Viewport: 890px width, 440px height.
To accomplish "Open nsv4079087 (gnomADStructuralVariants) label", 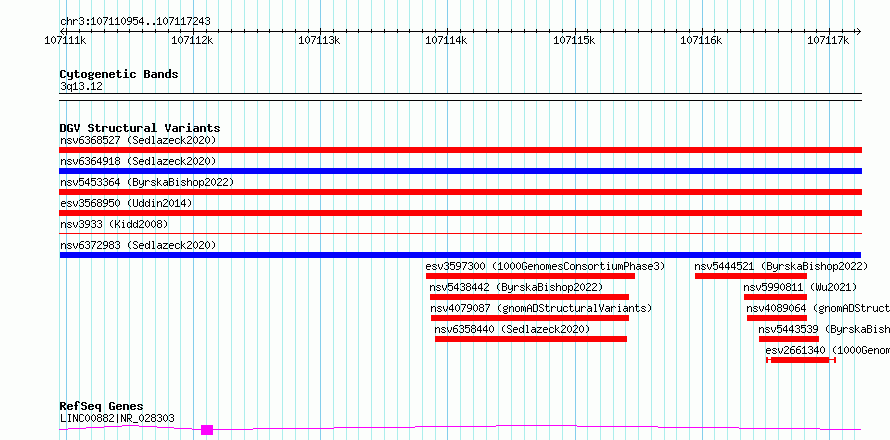I will [x=541, y=308].
